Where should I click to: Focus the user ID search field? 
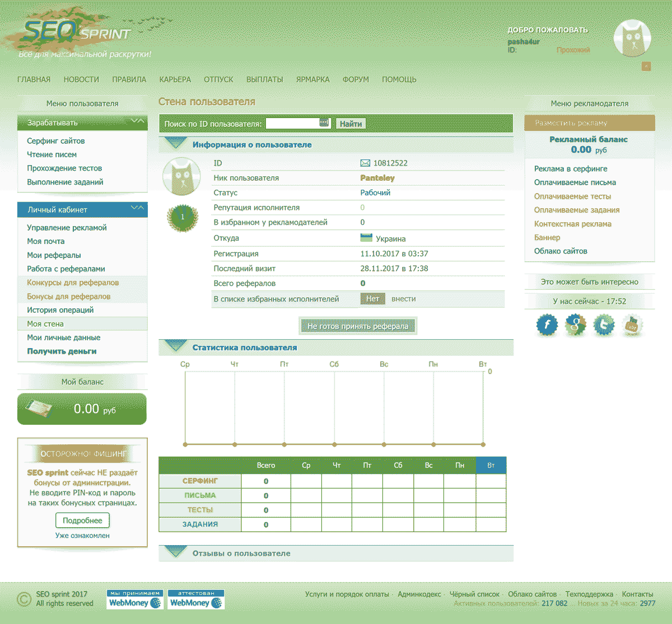299,123
